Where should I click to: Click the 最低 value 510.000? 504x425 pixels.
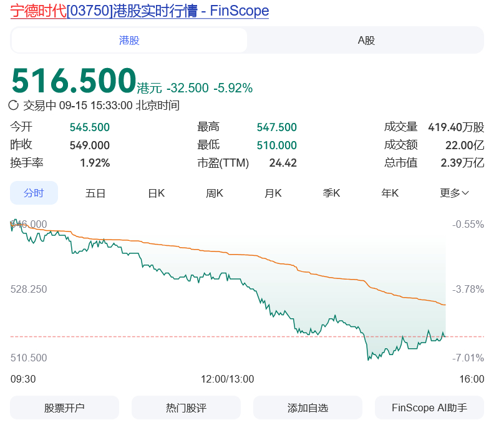coord(276,145)
